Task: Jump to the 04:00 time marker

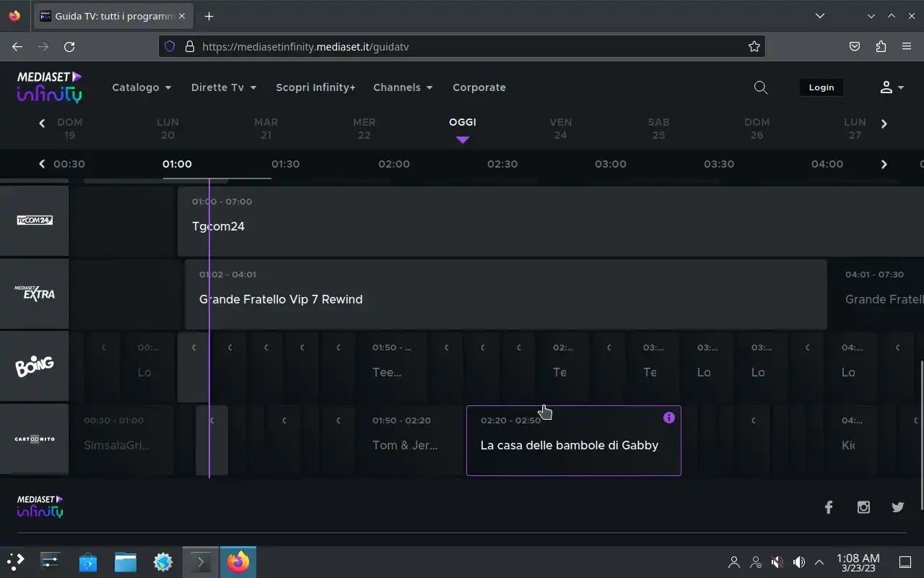Action: 827,164
